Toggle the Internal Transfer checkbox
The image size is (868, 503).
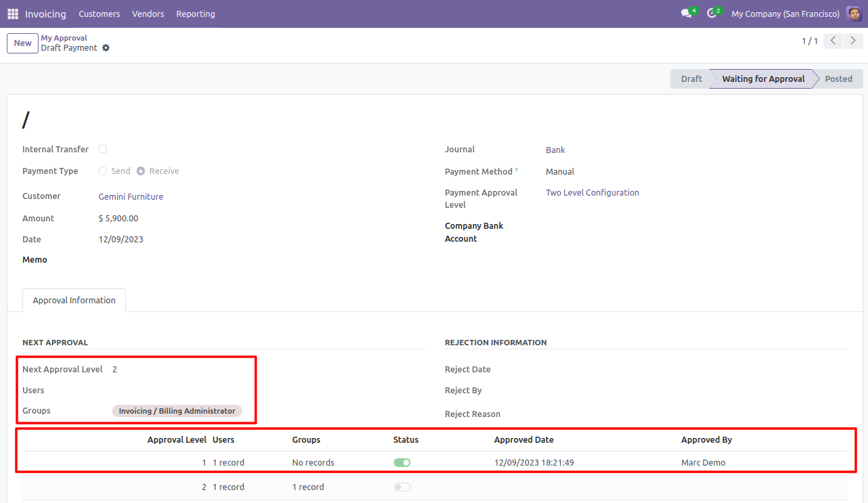[103, 149]
